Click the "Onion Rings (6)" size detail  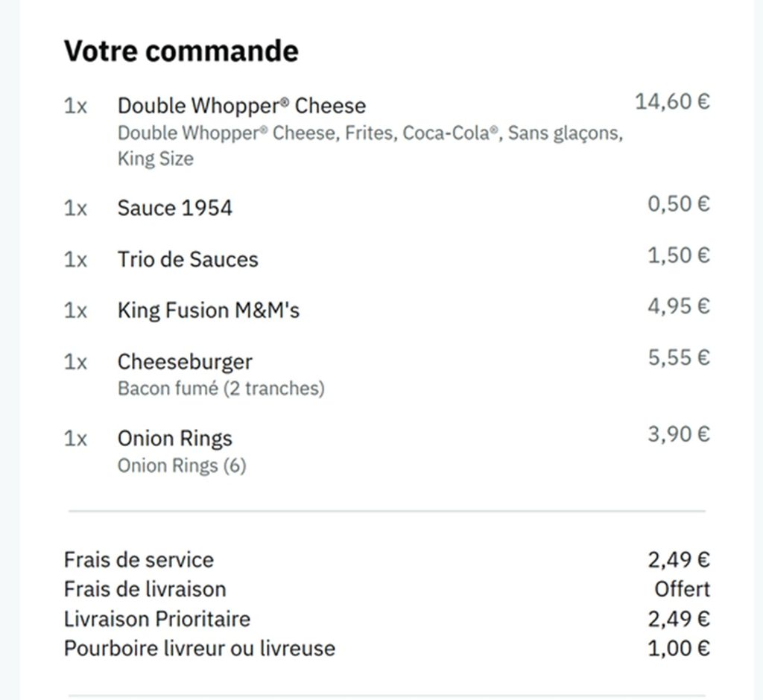click(182, 466)
